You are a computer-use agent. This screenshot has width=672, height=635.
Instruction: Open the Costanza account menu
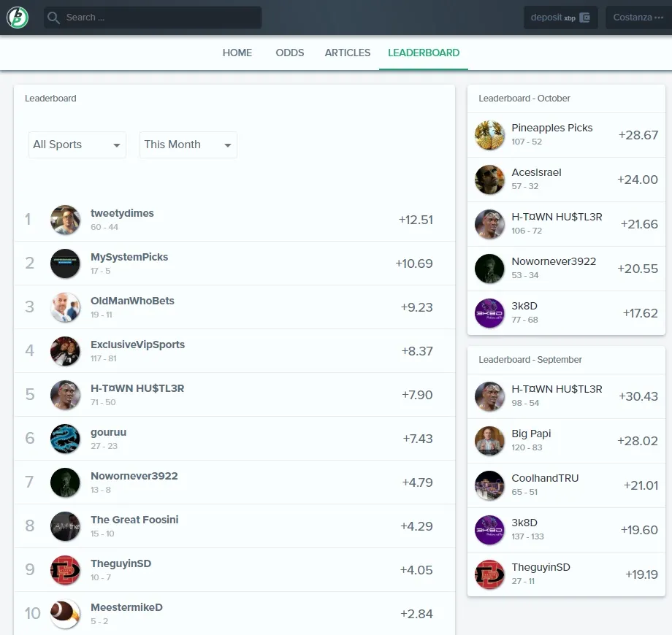[638, 18]
